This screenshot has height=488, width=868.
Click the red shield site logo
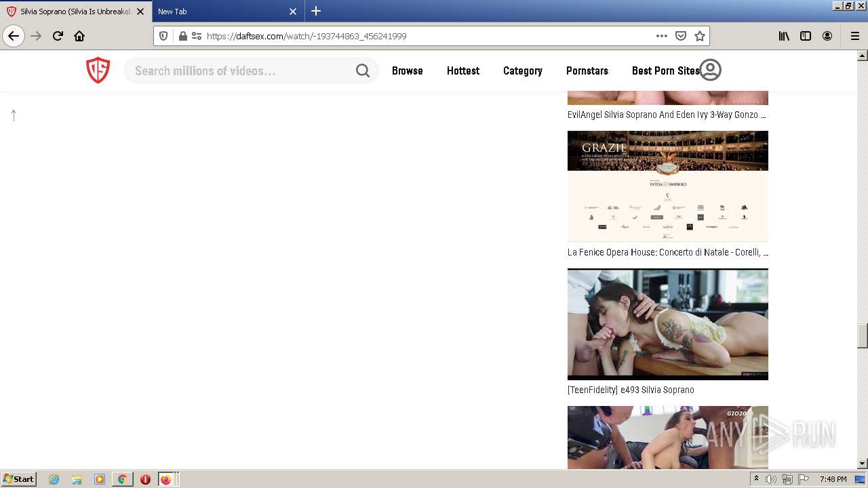pos(98,70)
